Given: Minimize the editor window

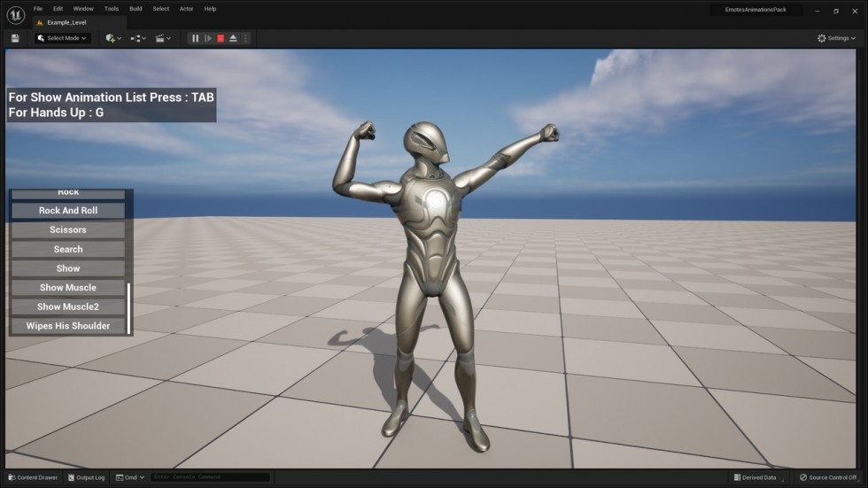Looking at the screenshot, I should click(817, 11).
